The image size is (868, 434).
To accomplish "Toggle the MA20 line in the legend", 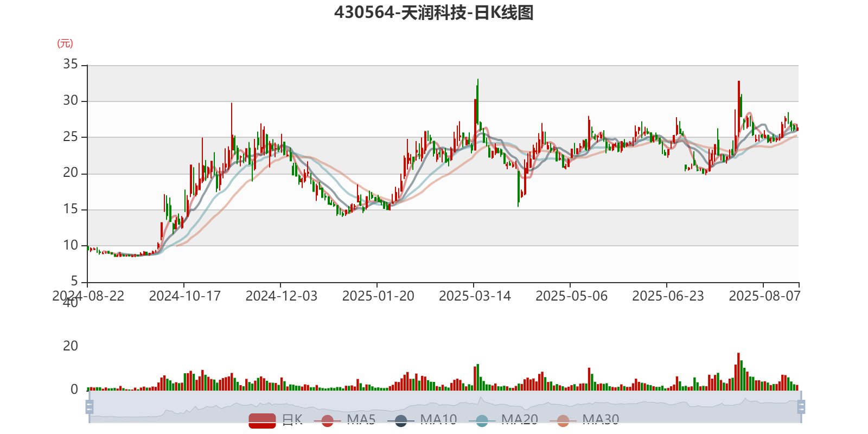I will [x=503, y=420].
